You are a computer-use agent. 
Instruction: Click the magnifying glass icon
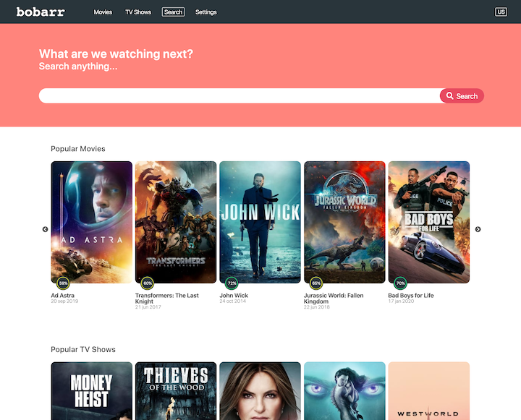click(449, 95)
